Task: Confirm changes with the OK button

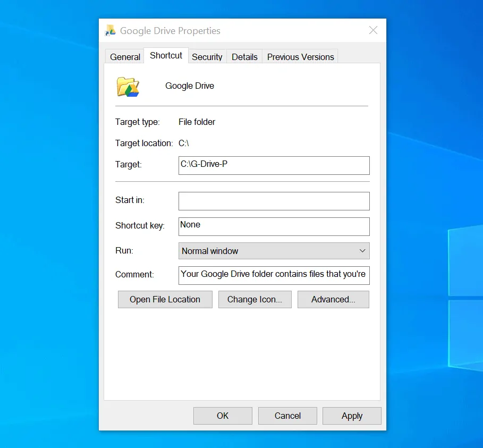Action: (223, 416)
